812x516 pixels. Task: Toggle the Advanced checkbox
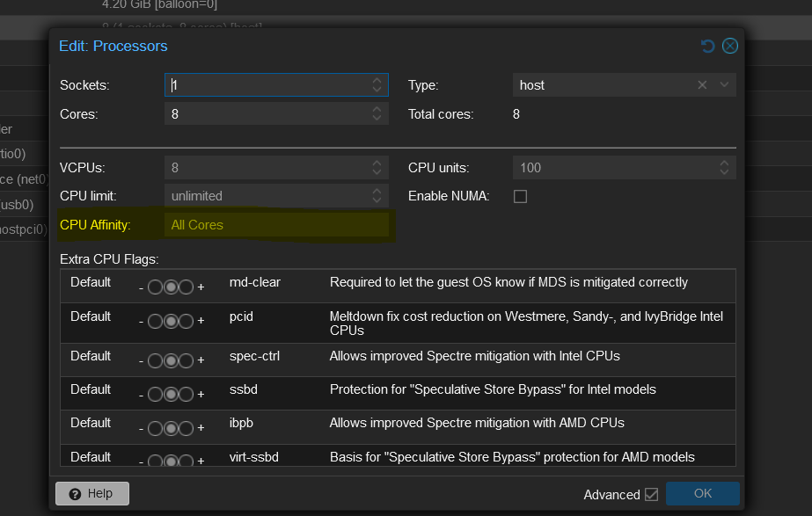tap(651, 494)
